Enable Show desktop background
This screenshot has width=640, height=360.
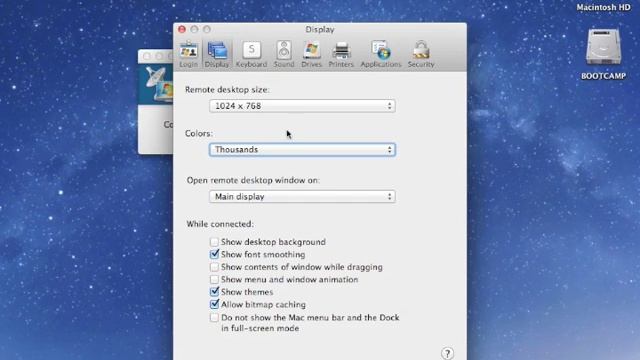[214, 242]
